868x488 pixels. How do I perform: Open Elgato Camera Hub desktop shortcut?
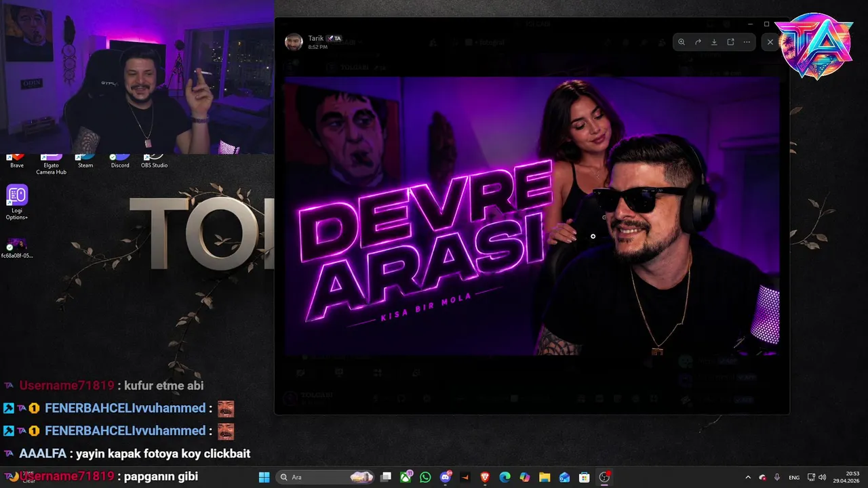(52, 165)
